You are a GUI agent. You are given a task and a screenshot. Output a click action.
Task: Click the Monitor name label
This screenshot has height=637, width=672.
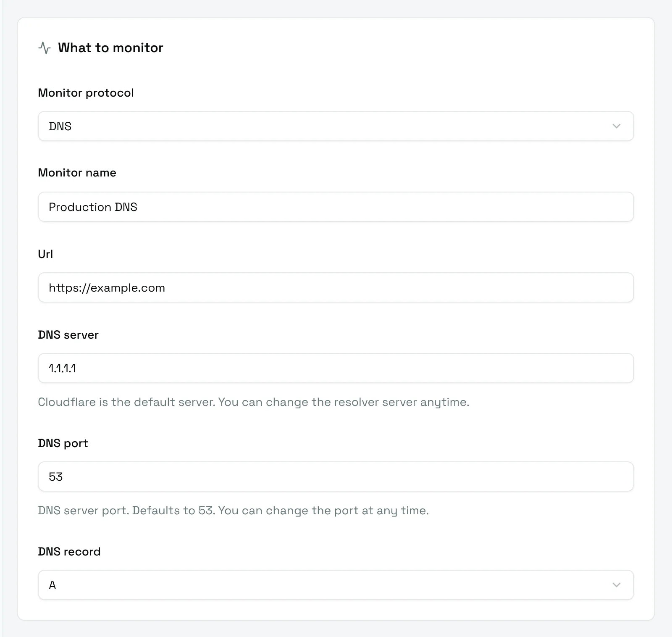77,173
